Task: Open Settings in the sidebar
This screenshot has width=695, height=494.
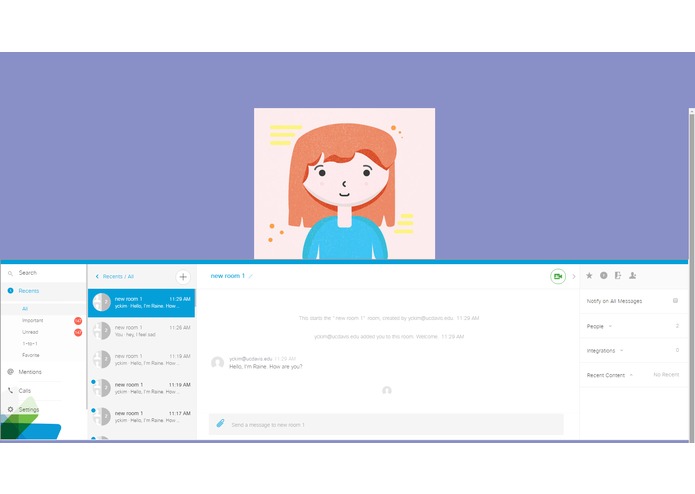Action: click(29, 409)
